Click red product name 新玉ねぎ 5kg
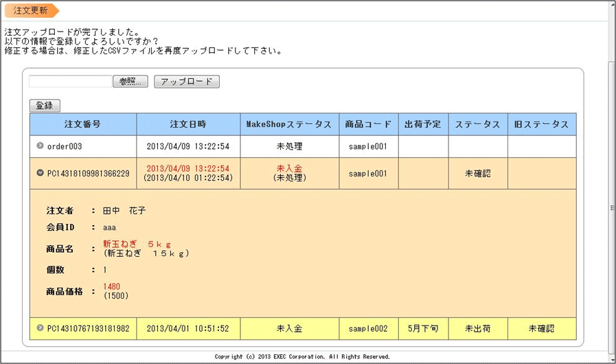This screenshot has width=616, height=364. [x=137, y=244]
